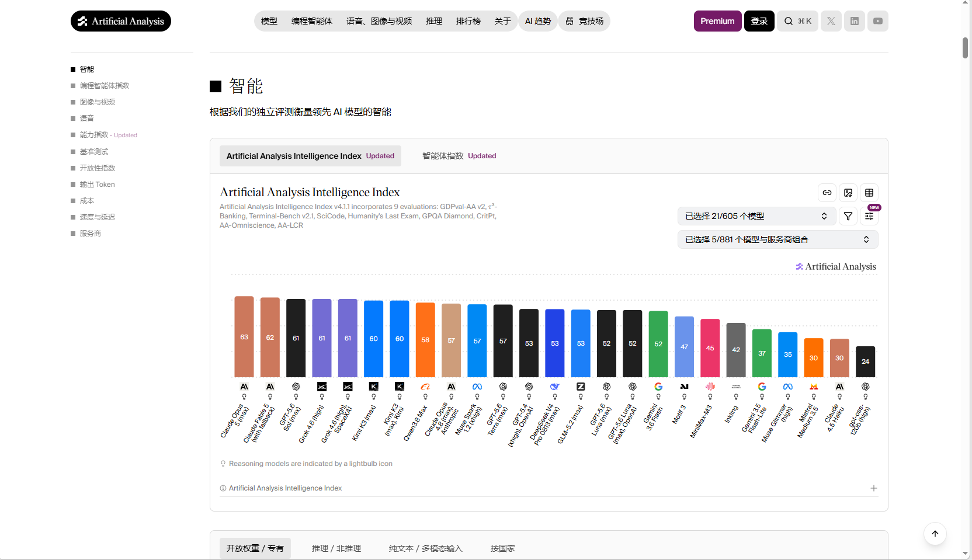Open the 关于 navigation menu
Screen dimensions: 972x560
[x=503, y=21]
